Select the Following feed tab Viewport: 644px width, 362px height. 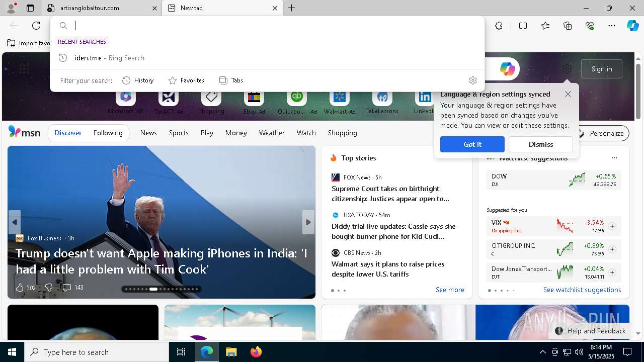click(x=108, y=133)
